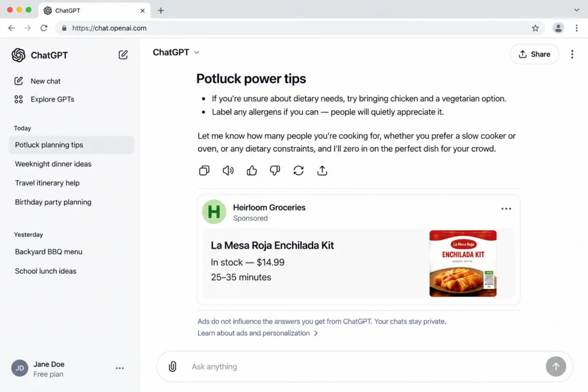Screen dimensions: 588x392
Task: Click the Enchilada Kit product image
Action: [463, 263]
